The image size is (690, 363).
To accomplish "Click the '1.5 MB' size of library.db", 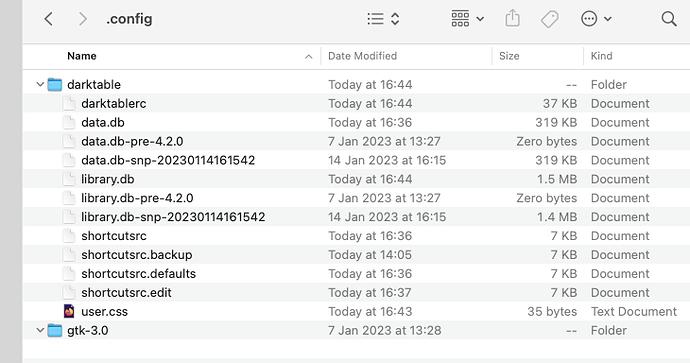I will pyautogui.click(x=557, y=179).
